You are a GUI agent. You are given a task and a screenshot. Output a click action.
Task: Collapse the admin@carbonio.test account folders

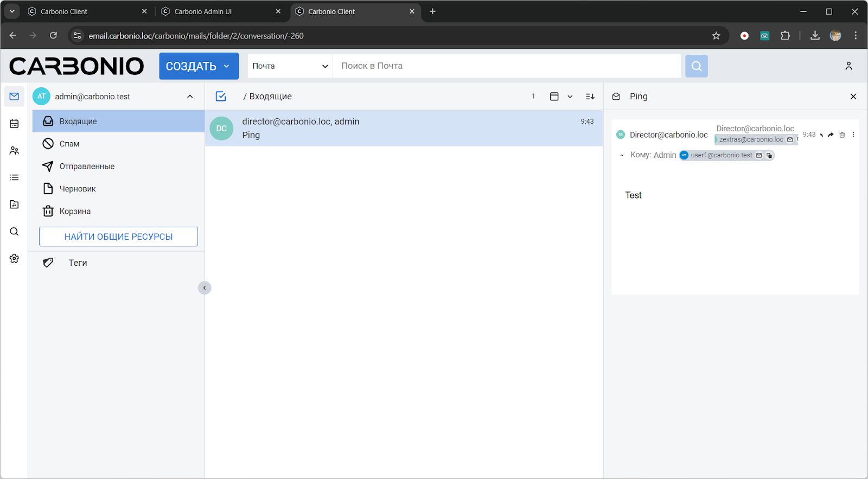[190, 97]
